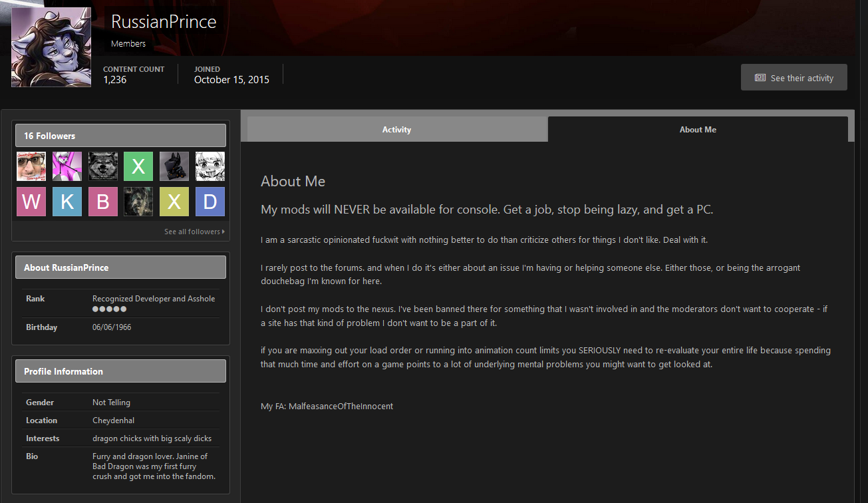Open the yellow-green X follower avatar

pos(174,202)
